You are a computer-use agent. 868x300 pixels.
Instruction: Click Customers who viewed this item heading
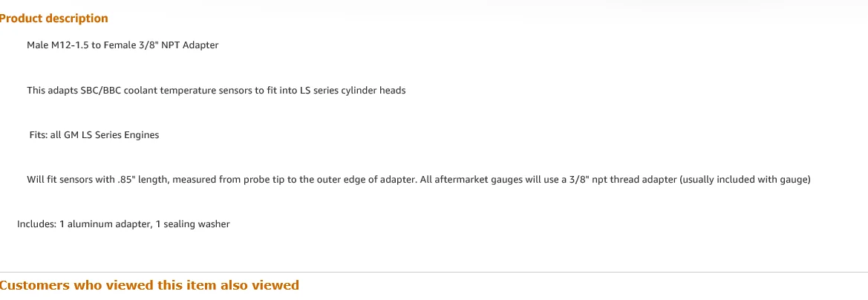pyautogui.click(x=149, y=285)
